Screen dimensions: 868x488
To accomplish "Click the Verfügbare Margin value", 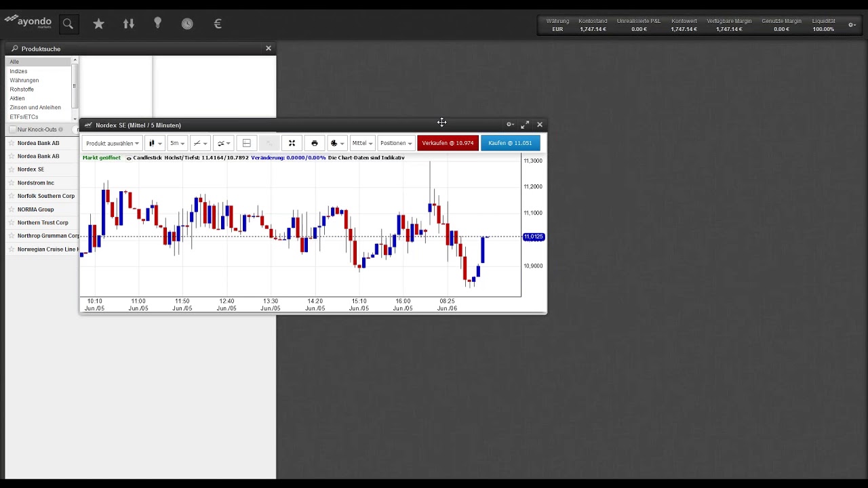I will pos(729,29).
